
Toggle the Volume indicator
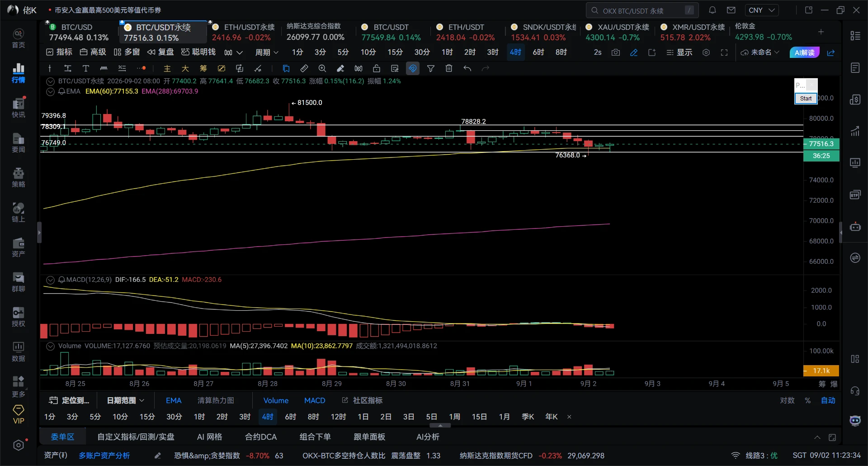tap(276, 400)
